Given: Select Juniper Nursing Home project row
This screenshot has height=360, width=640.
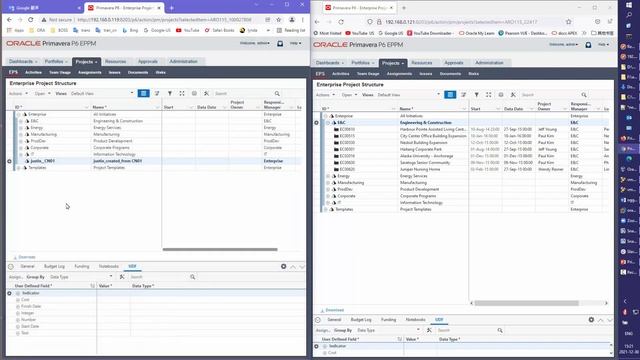Looking at the screenshot, I should click(465, 169).
